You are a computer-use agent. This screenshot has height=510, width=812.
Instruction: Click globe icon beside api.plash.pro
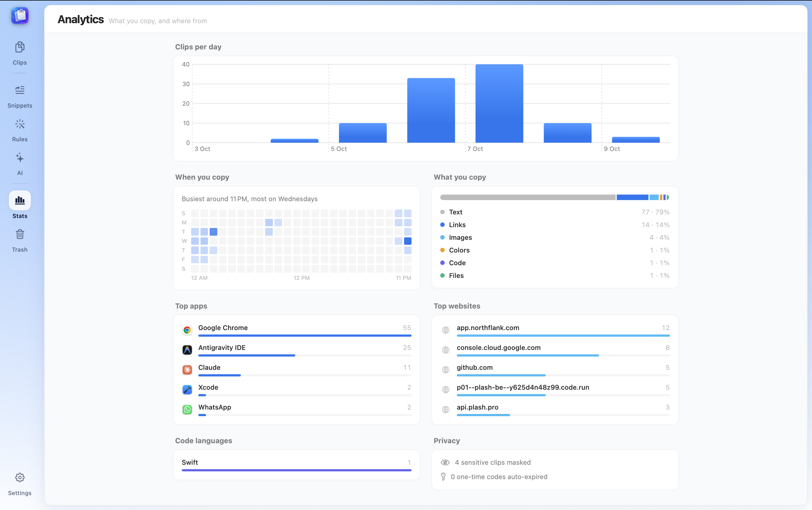click(446, 410)
